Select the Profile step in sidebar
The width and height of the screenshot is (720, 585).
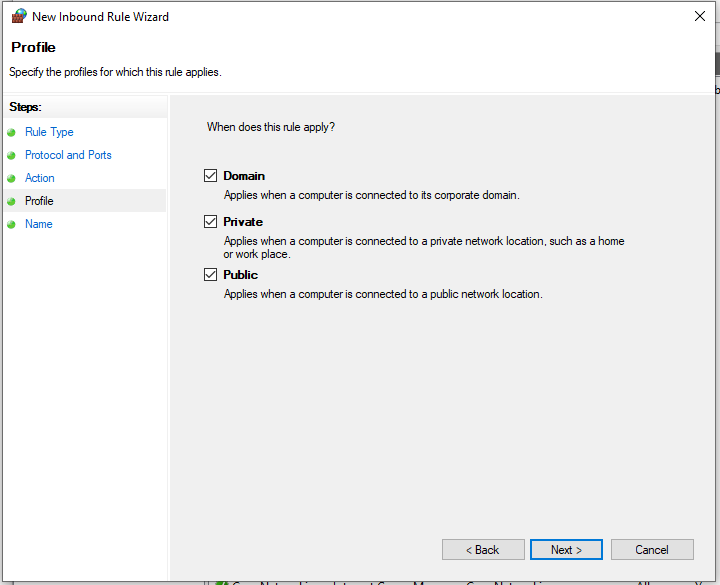(39, 201)
